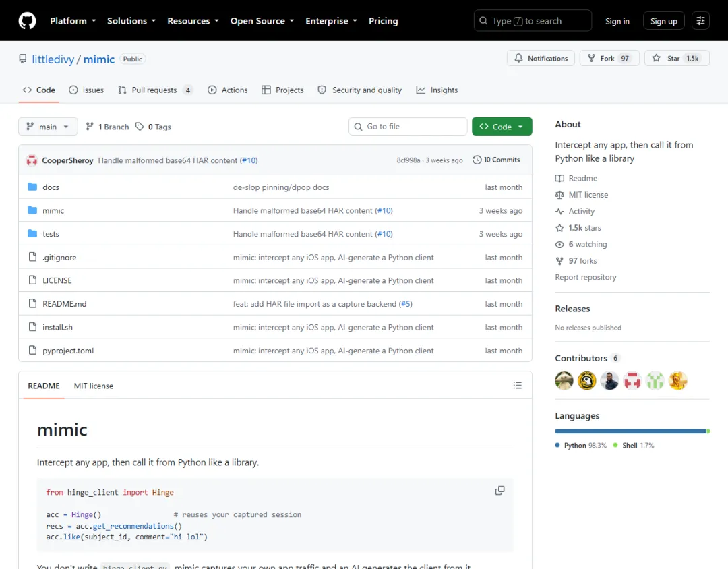View 0 Tags list
Viewport: 728px width, 569px height.
153,127
